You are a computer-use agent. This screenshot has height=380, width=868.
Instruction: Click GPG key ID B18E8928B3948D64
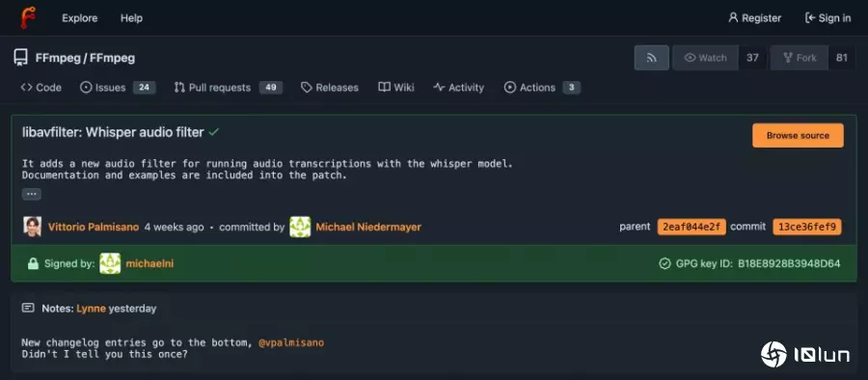coord(789,263)
